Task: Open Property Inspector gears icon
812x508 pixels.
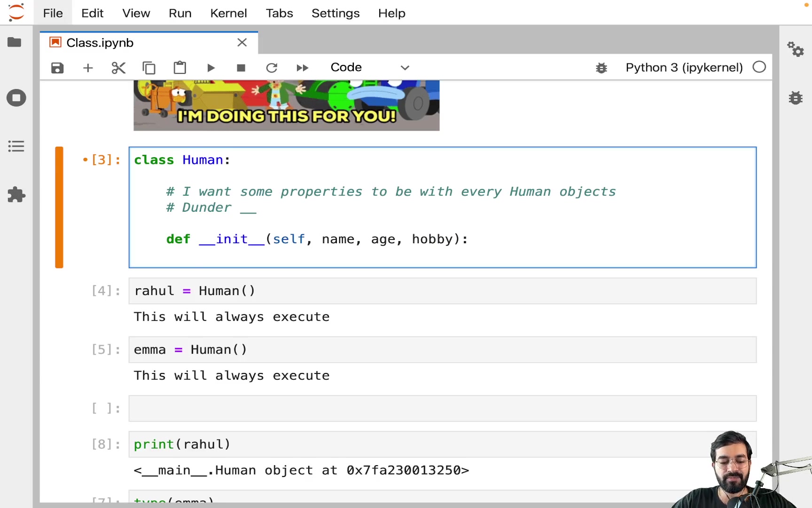Action: coord(796,49)
